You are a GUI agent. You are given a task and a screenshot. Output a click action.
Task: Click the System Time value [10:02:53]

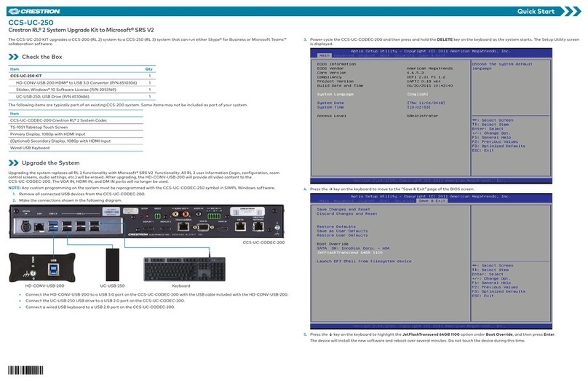(418, 107)
